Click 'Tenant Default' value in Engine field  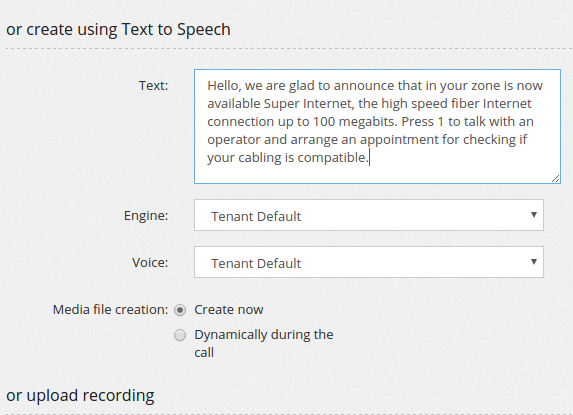(x=256, y=217)
